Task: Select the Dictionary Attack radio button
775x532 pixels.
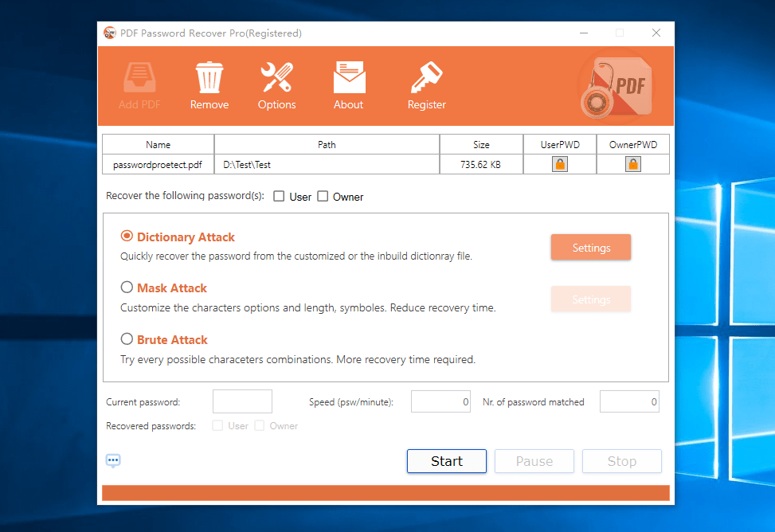Action: click(127, 236)
